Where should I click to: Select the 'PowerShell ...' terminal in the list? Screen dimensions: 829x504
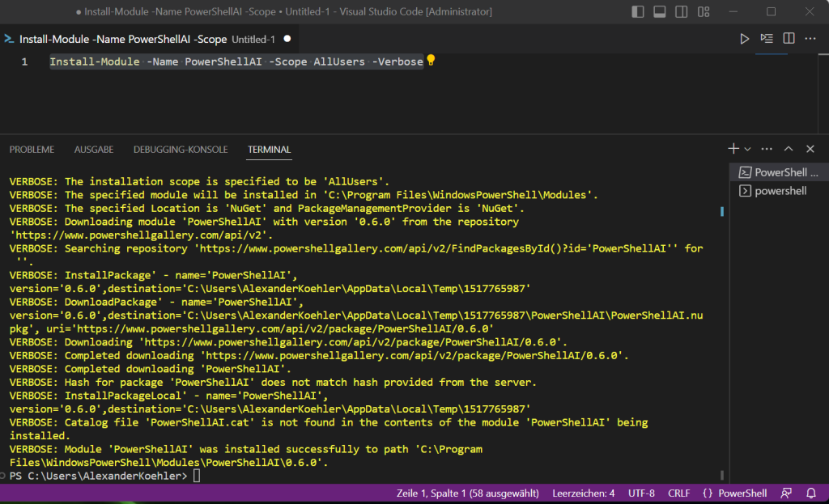(780, 172)
